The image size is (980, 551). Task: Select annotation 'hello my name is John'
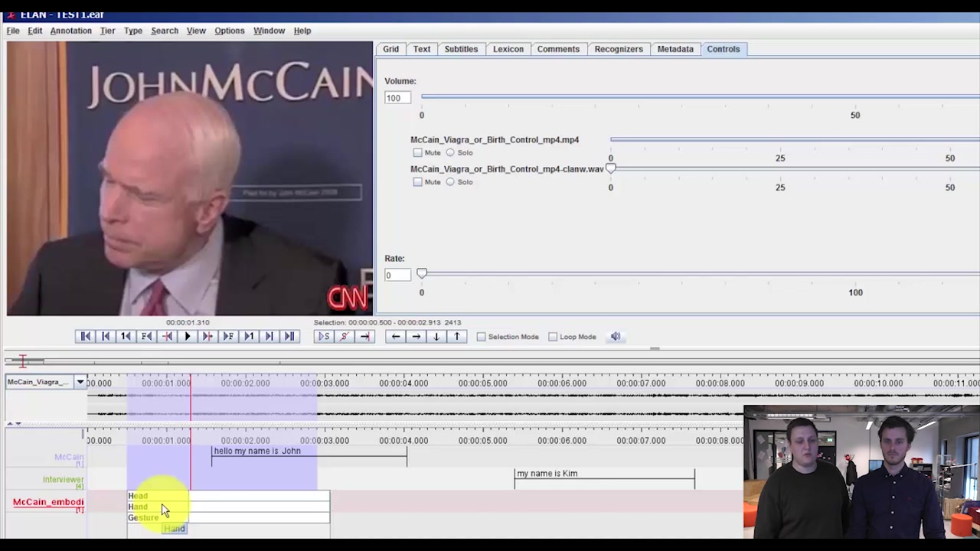(x=309, y=457)
